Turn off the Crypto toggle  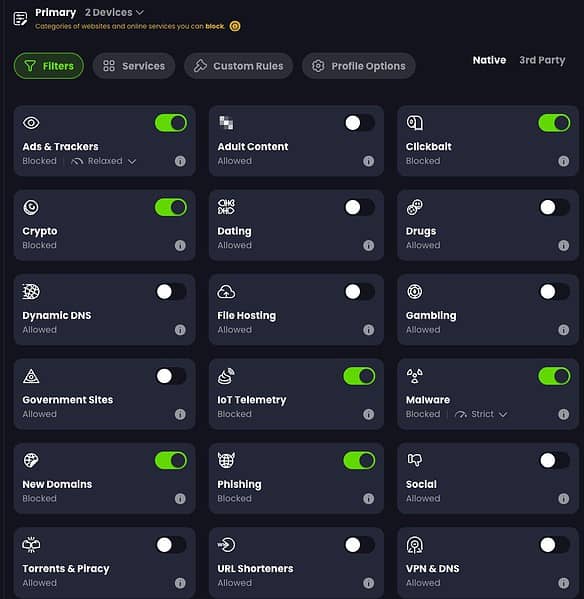(x=171, y=207)
